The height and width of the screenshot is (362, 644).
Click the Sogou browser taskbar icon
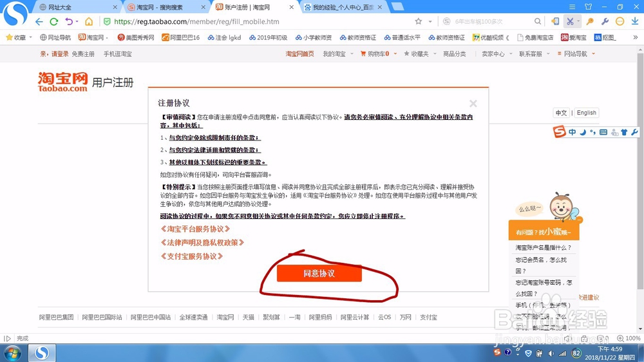(x=41, y=353)
